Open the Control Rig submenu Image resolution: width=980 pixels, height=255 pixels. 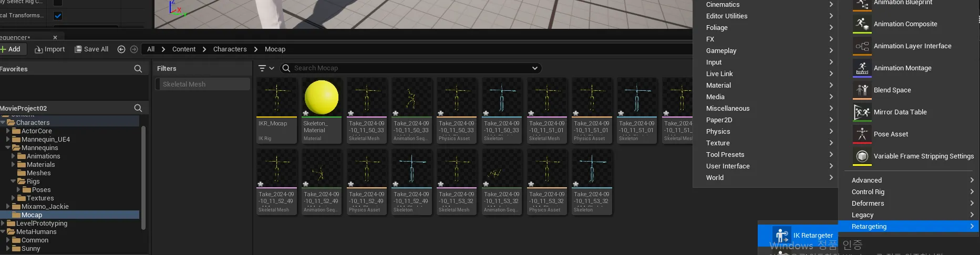(x=912, y=192)
